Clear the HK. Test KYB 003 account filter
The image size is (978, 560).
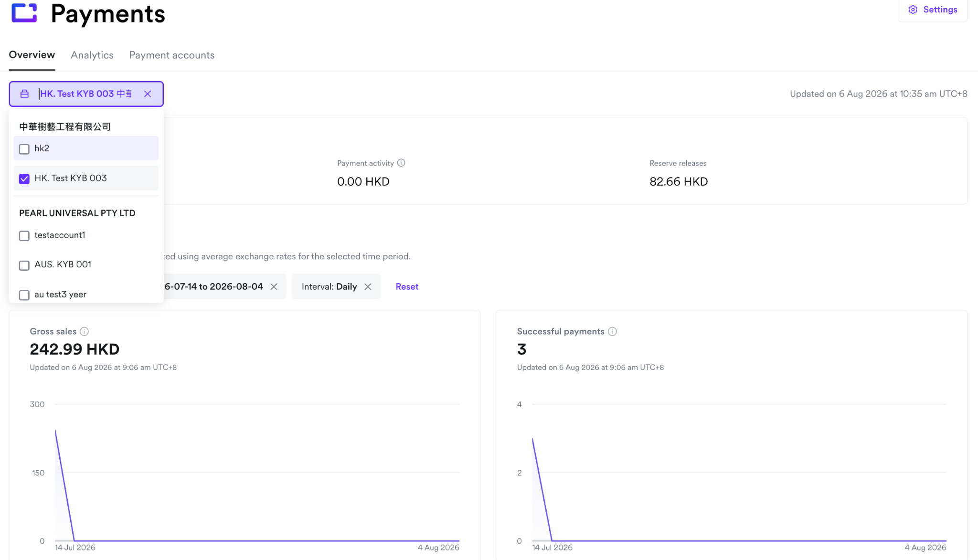[x=148, y=94]
